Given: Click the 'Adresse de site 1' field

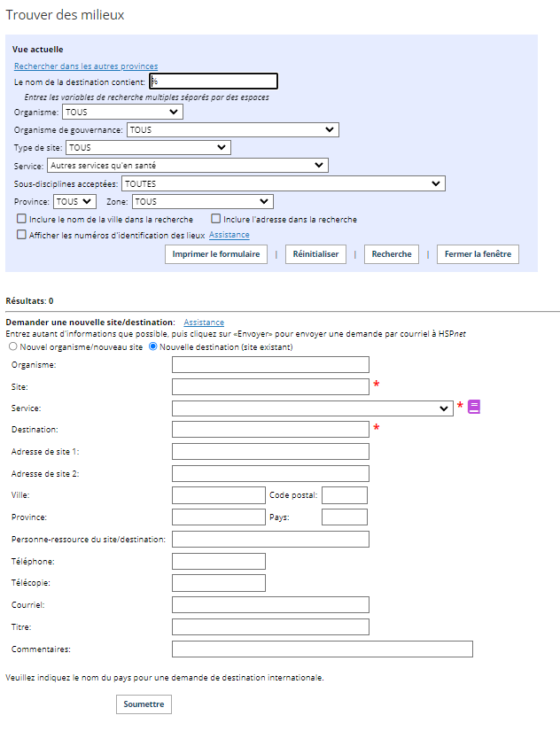Looking at the screenshot, I should (x=270, y=451).
